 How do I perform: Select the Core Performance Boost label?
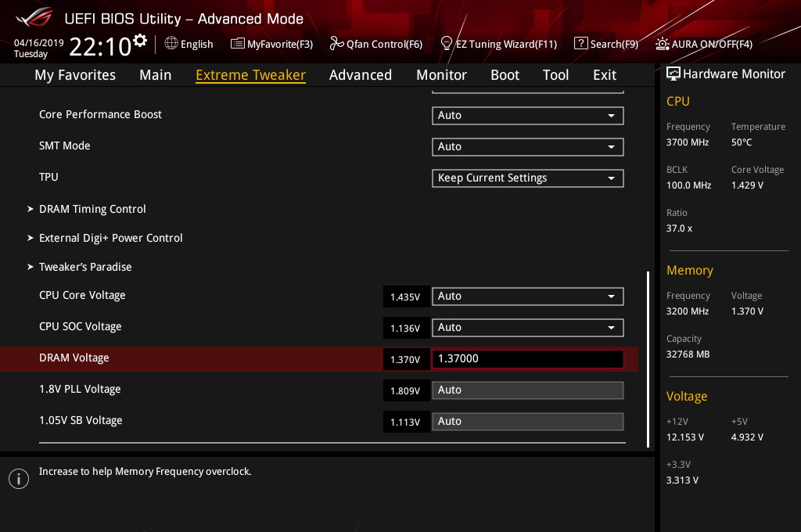pos(100,114)
